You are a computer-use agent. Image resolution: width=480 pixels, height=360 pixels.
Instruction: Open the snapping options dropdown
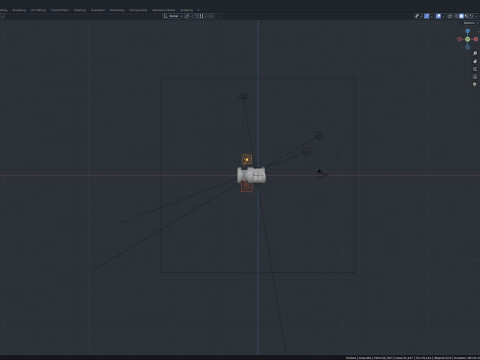pos(203,16)
